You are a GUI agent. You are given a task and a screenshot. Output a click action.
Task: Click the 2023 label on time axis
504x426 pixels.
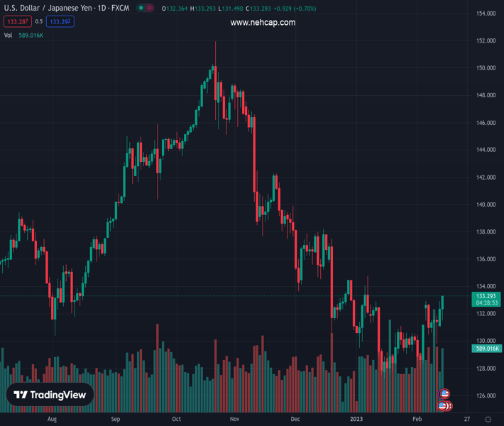click(356, 419)
